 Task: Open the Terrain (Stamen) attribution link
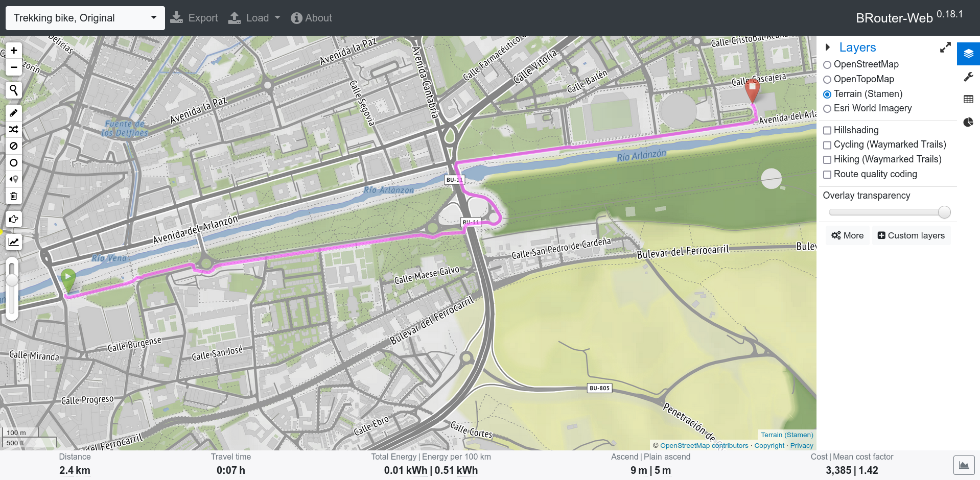(787, 435)
